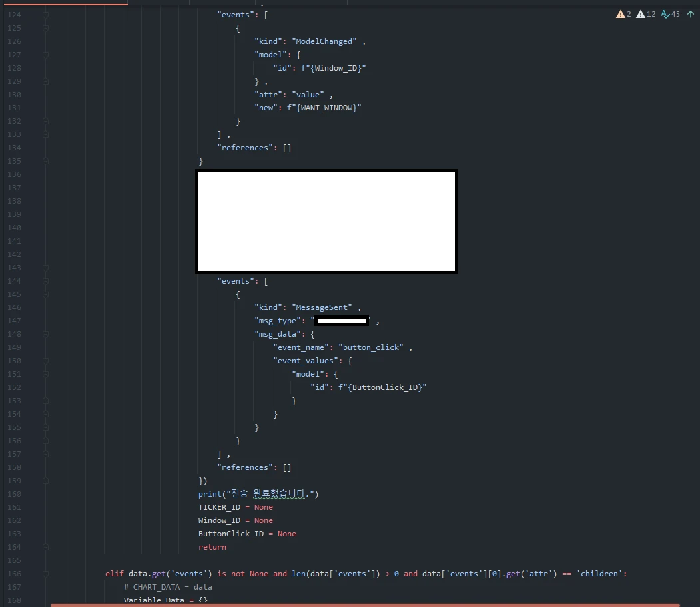Screen dimensions: 700x607
Task: Click the weak warnings indicator showing 12
Action: point(646,14)
